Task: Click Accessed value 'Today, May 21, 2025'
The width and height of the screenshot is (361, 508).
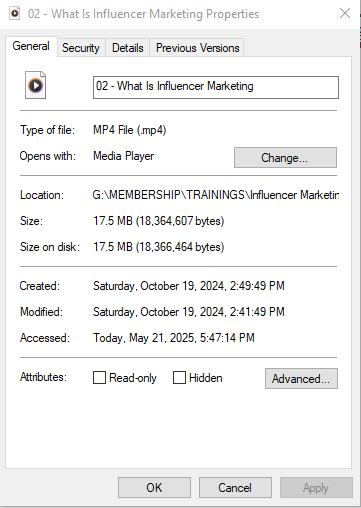Action: (144, 338)
